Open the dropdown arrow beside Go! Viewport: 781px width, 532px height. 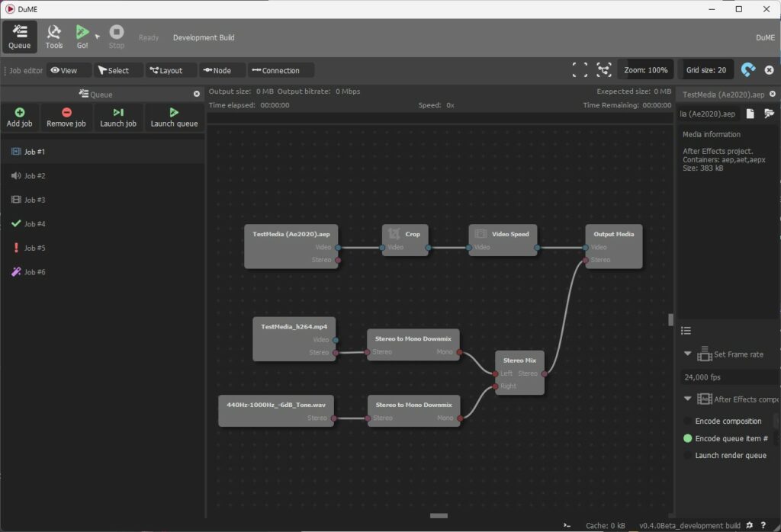click(x=98, y=36)
